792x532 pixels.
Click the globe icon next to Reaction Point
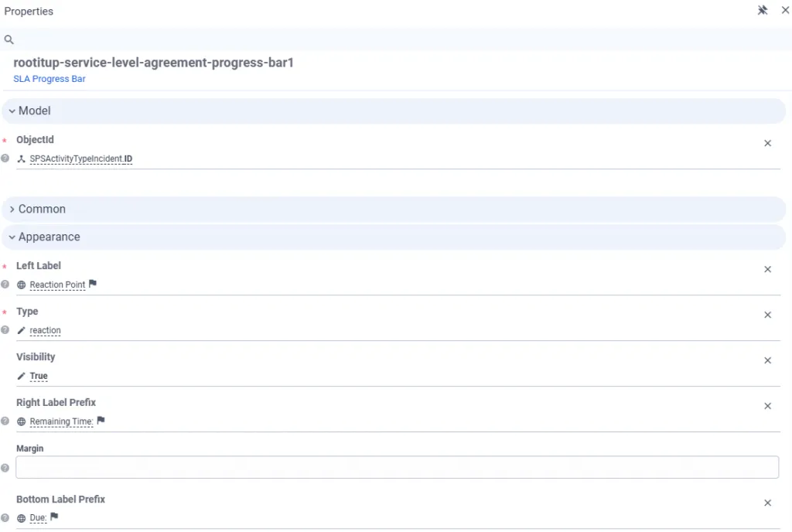tap(22, 285)
